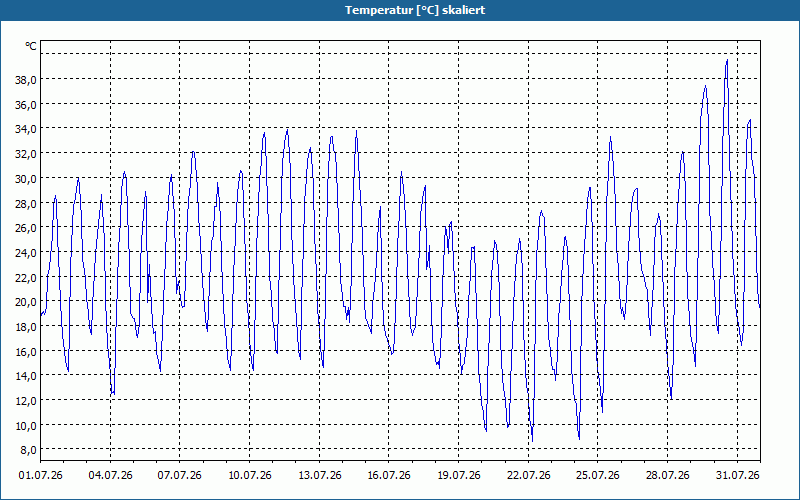This screenshot has height=500, width=800.
Task: Click the 'Temperatur [°C] skaliert' title bar
Action: click(400, 10)
